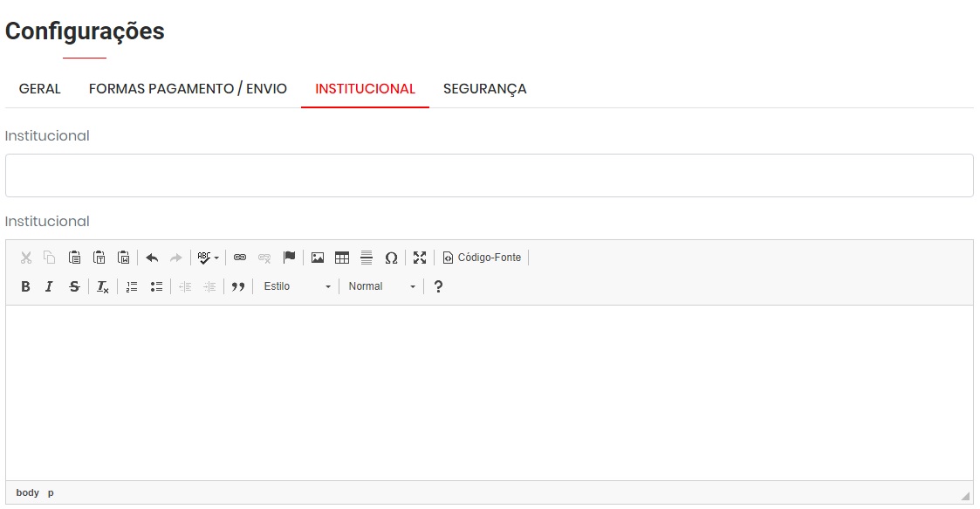This screenshot has width=980, height=509.
Task: Insert an anchor flag
Action: click(289, 258)
